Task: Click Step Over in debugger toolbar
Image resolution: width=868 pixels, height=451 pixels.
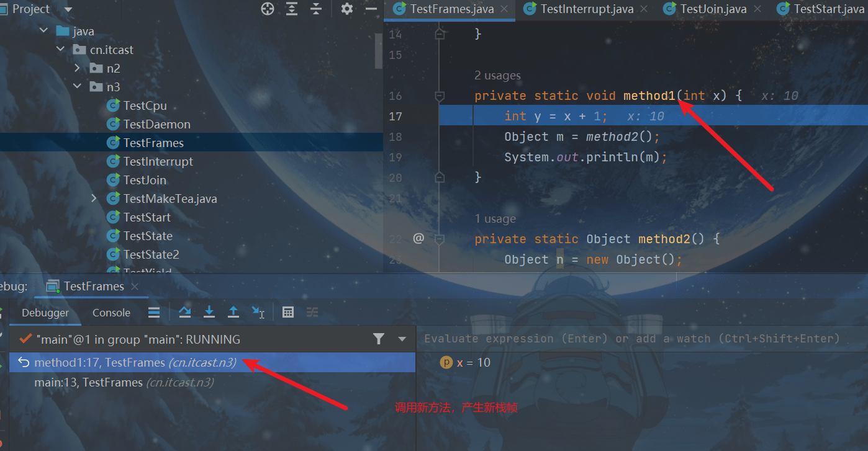Action: coord(185,312)
